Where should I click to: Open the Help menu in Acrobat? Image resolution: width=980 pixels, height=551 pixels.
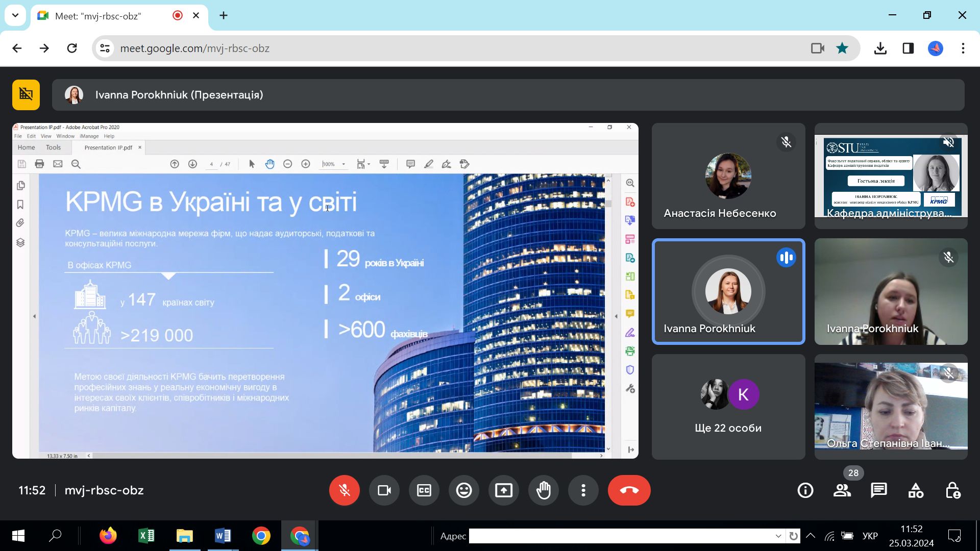(x=109, y=136)
